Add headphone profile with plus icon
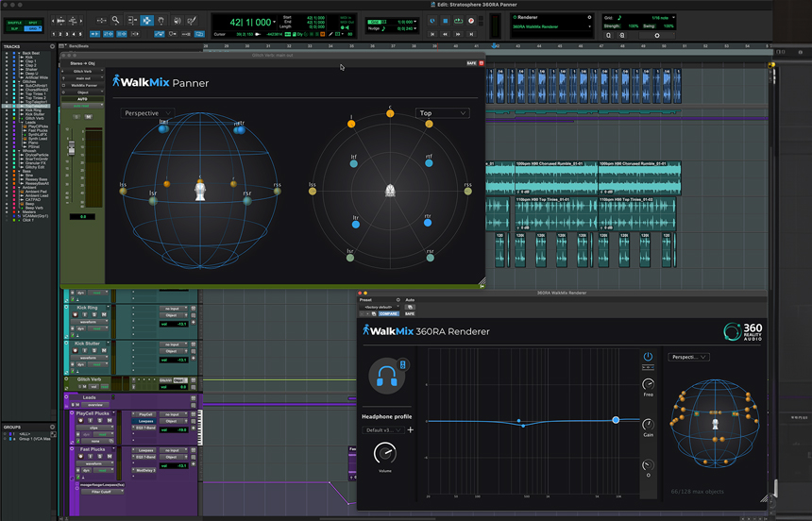812x521 pixels. (x=410, y=429)
